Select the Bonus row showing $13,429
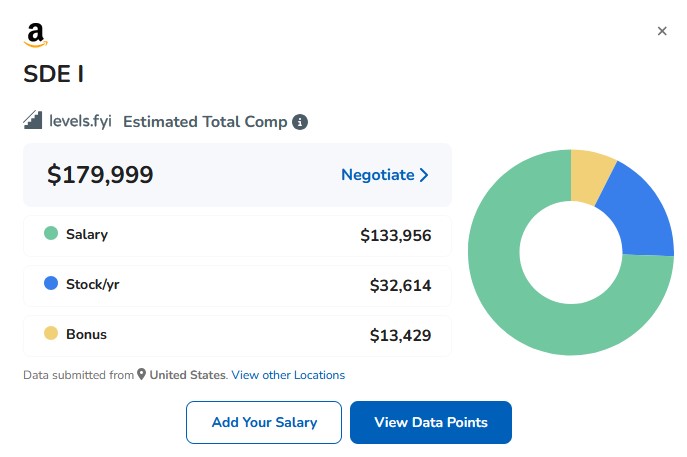 tap(237, 335)
